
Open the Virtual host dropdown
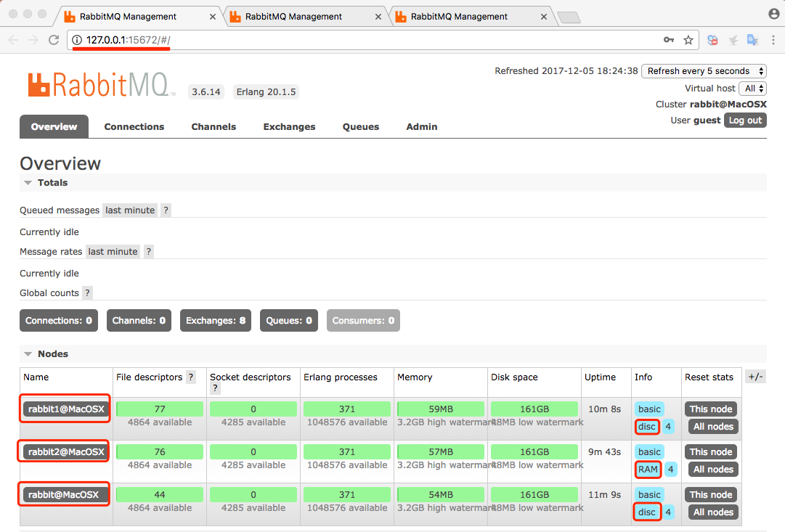pos(753,89)
